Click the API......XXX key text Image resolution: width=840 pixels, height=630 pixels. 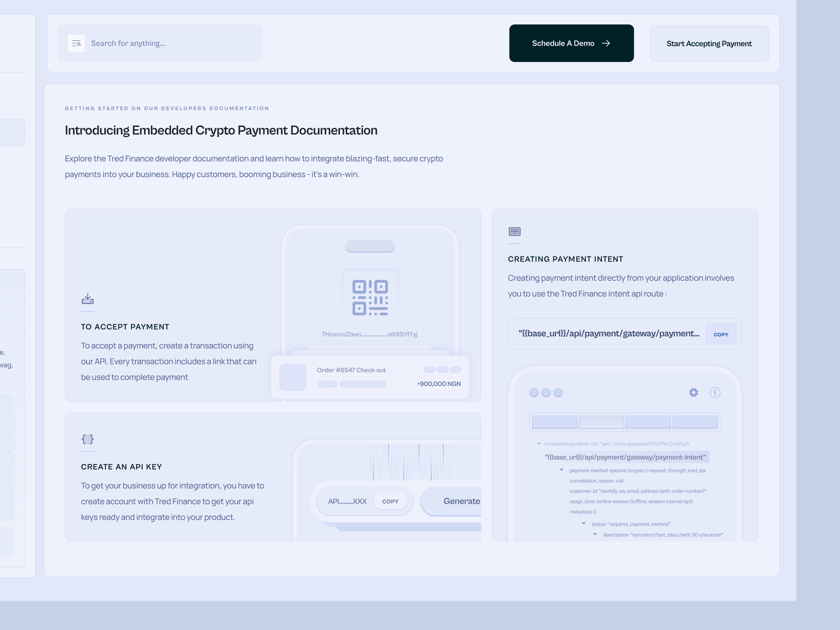tap(347, 501)
